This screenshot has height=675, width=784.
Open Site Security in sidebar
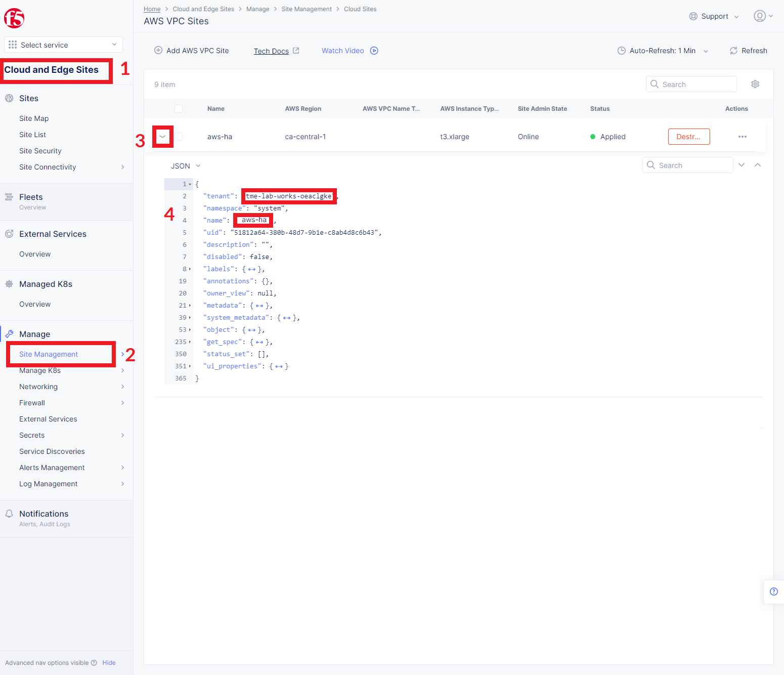(40, 151)
